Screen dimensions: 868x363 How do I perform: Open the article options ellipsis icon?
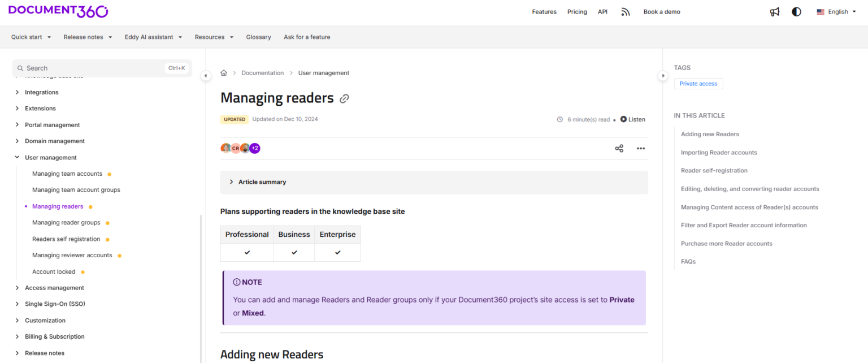[640, 148]
